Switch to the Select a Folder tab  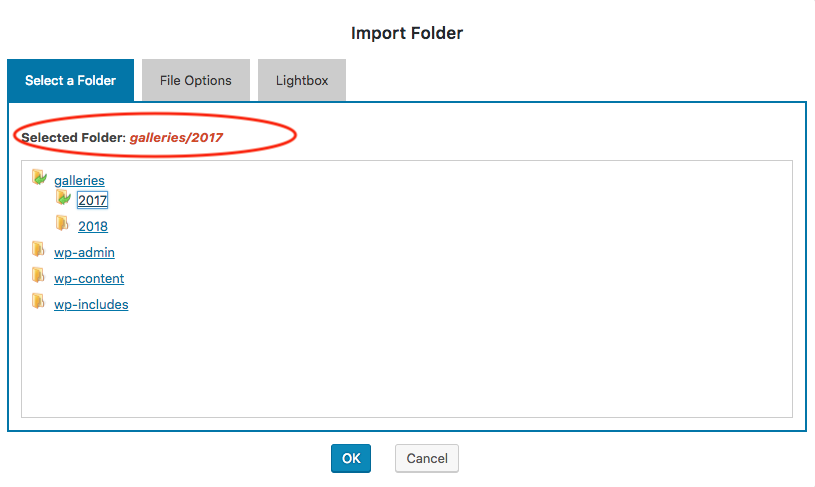70,81
